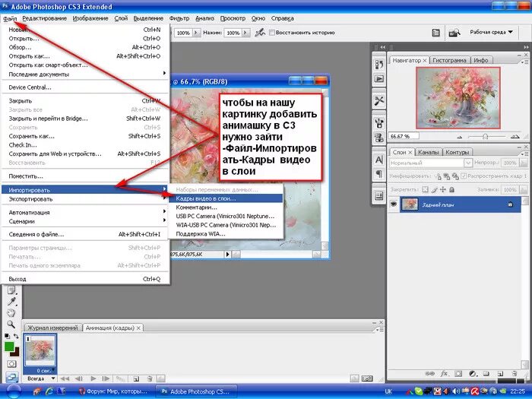Image resolution: width=532 pixels, height=399 pixels.
Task: Open the Brushes panel icon in the dock
Action: click(379, 123)
